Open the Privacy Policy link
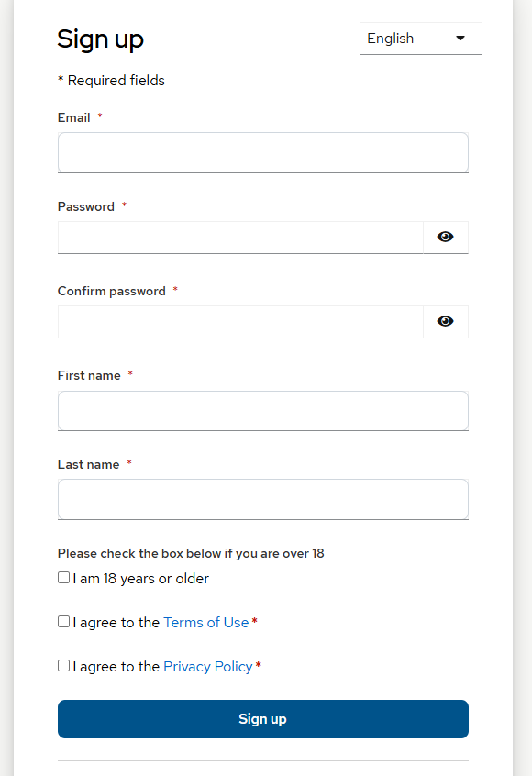 pyautogui.click(x=207, y=666)
